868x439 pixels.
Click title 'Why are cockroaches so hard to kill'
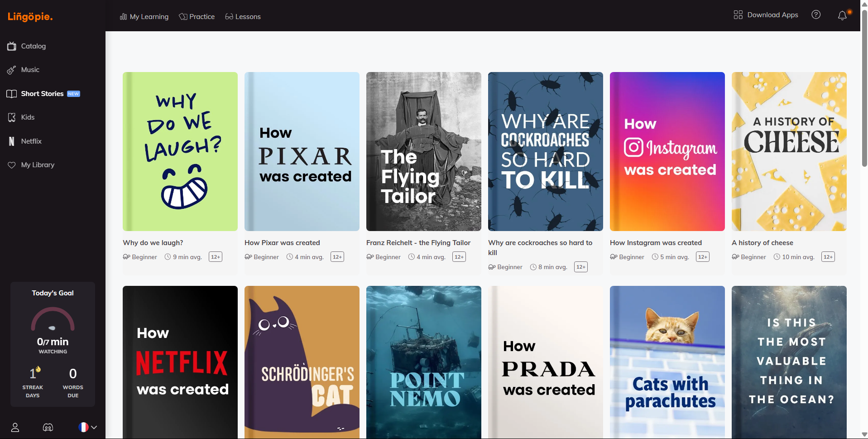click(x=540, y=248)
